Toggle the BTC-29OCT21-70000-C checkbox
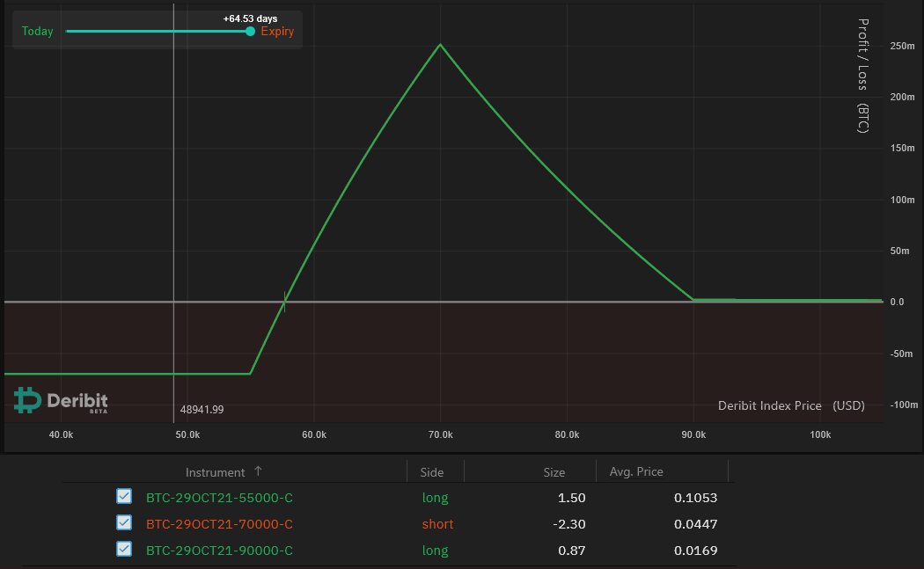Viewport: 924px width, 569px height. click(124, 523)
